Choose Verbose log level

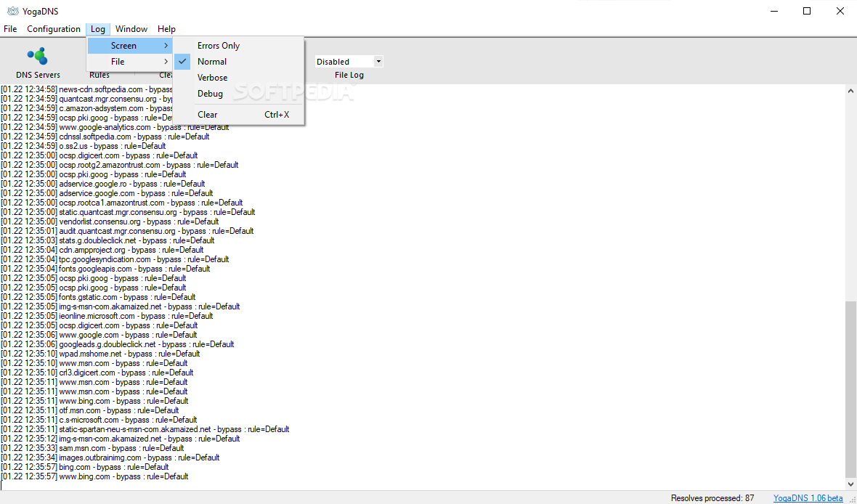(x=238, y=77)
